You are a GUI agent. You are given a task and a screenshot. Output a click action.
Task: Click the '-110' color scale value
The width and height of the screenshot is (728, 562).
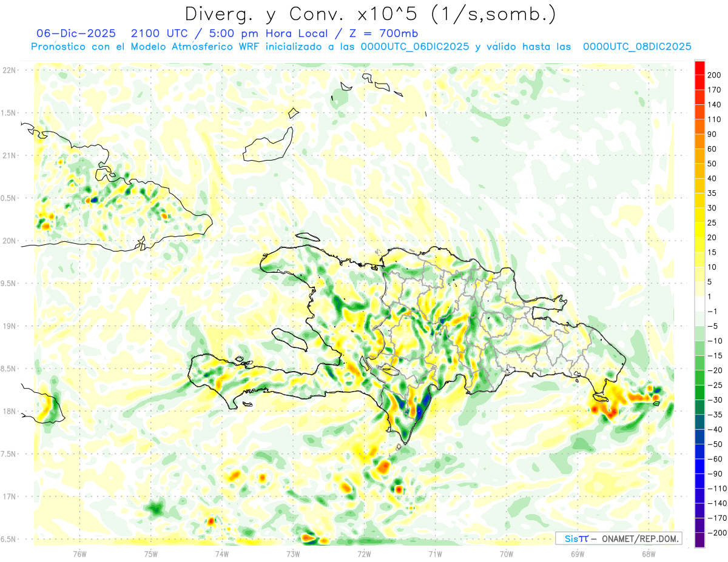[716, 488]
